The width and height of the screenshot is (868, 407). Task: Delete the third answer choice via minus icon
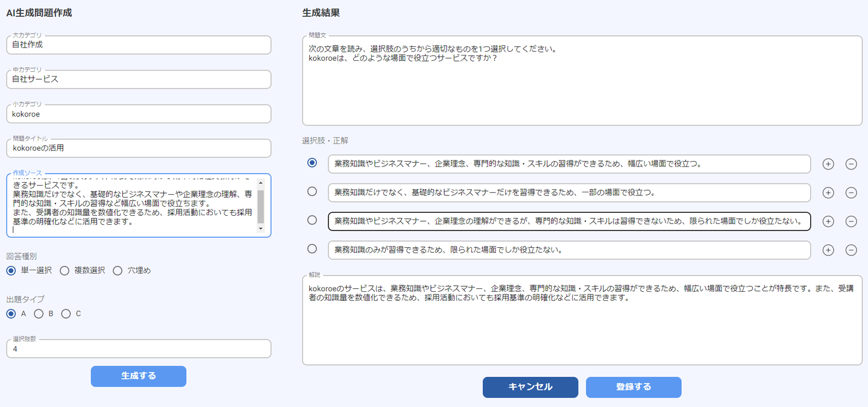click(851, 221)
